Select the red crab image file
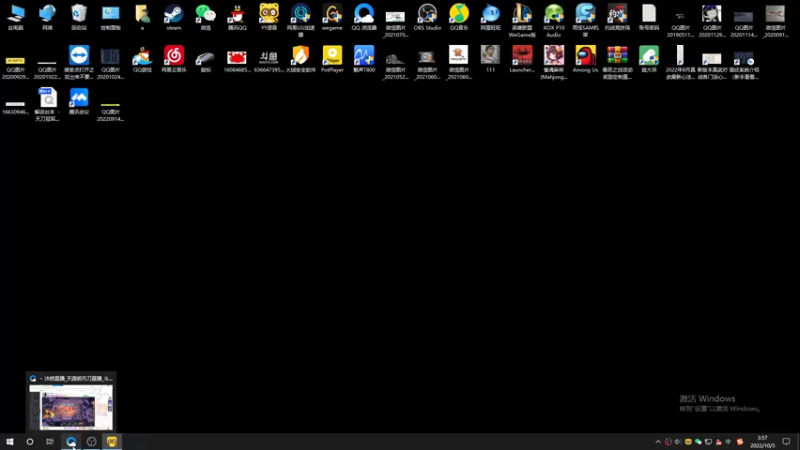 coord(237,59)
